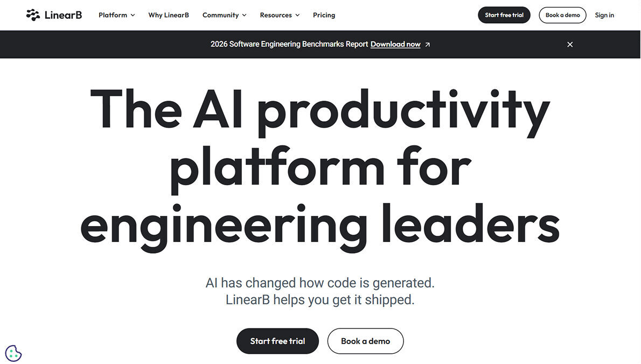Click the hero Start free trial button
Viewport: 641px width, 364px height.
click(x=277, y=341)
